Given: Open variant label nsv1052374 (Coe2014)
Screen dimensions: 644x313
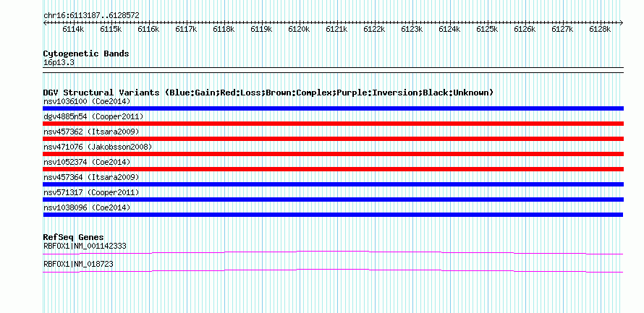Looking at the screenshot, I should [87, 162].
